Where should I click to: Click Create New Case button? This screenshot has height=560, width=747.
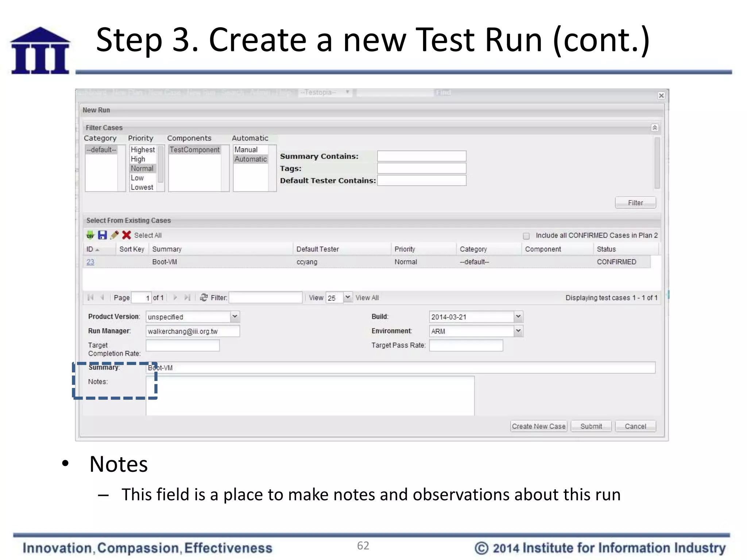click(x=539, y=426)
